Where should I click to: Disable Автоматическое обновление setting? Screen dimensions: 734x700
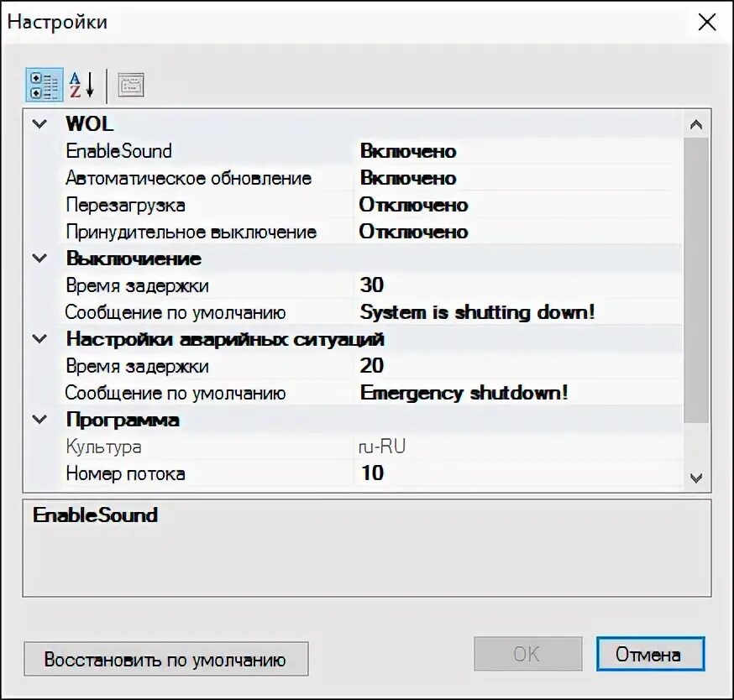[x=408, y=178]
